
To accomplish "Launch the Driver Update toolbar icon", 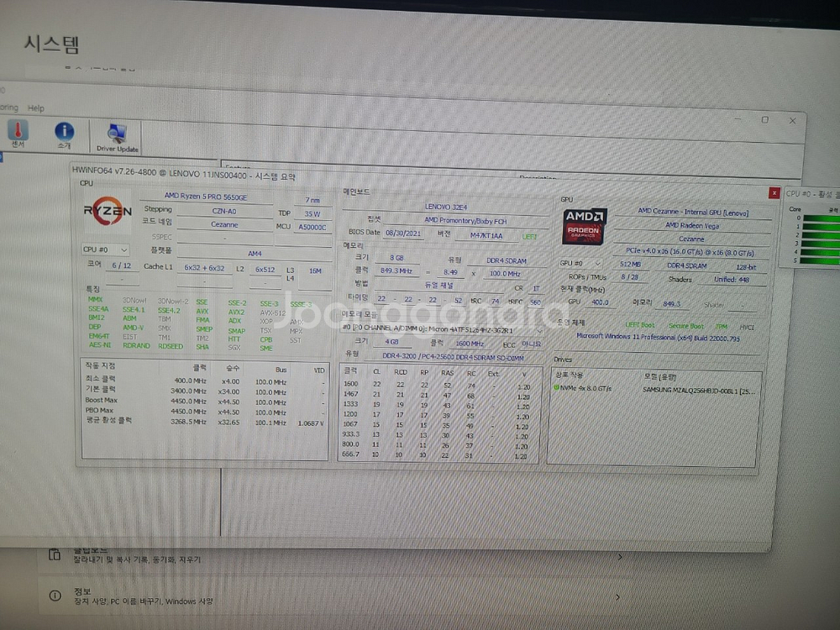I will click(117, 138).
